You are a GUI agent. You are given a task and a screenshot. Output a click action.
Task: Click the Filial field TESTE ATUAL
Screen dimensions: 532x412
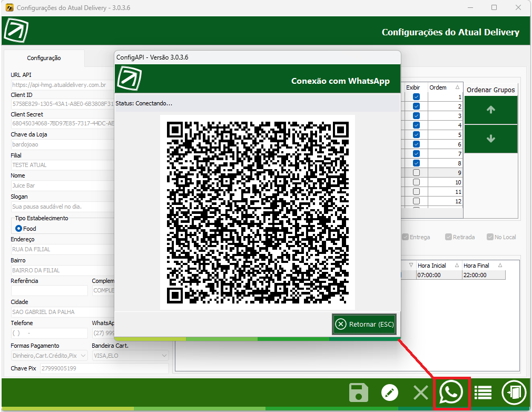pos(63,165)
